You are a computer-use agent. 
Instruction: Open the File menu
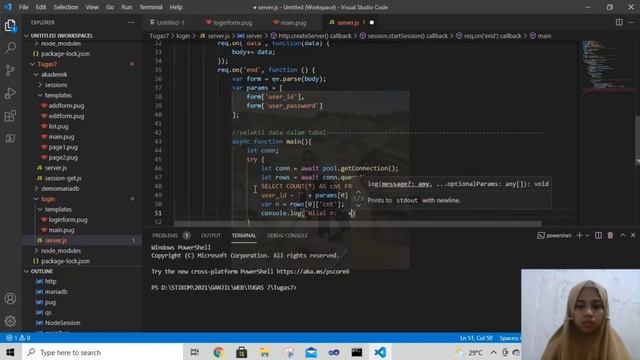[x=24, y=7]
